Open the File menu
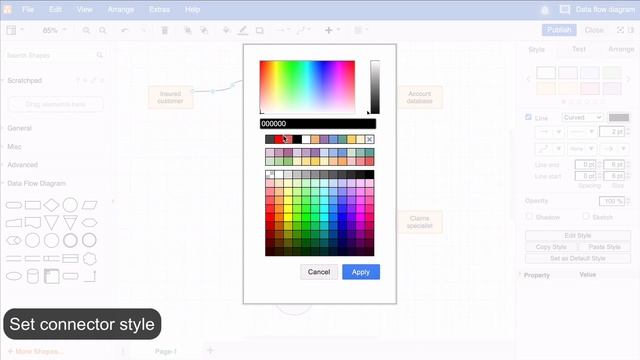The height and width of the screenshot is (360, 640). point(28,9)
